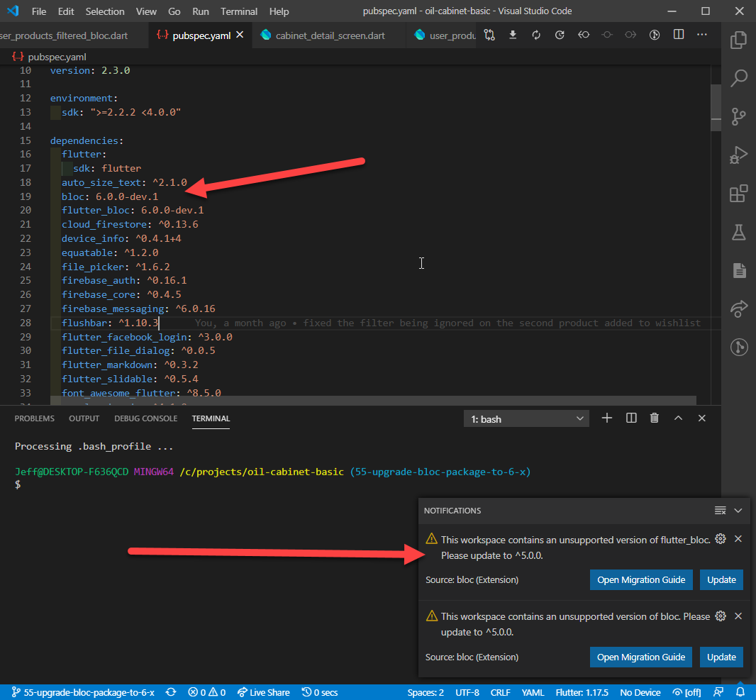Toggle the [off] eye status bar item
The image size is (756, 700).
point(686,692)
